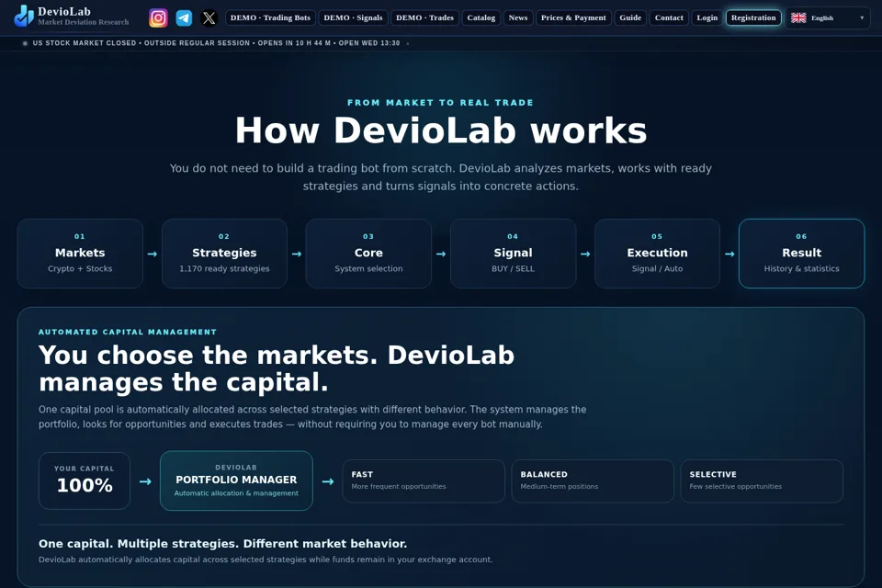Expand the English language dropdown
882x588 pixels.
[828, 18]
